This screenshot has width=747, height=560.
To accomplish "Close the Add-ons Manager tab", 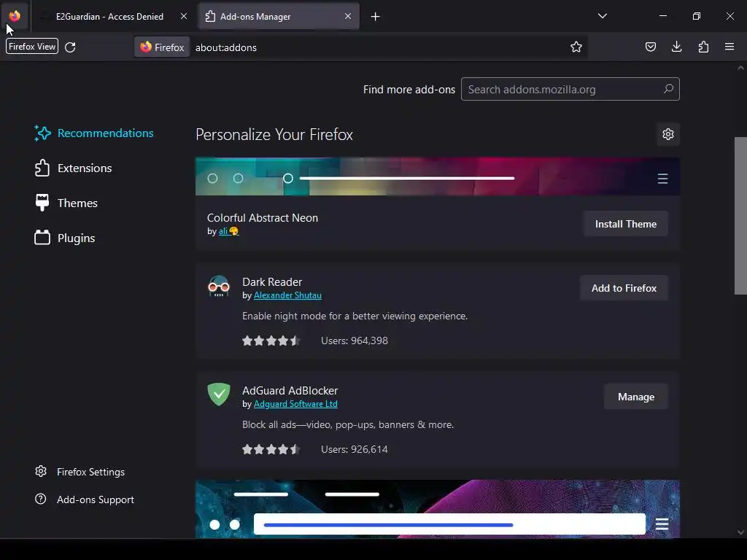I will click(x=348, y=16).
